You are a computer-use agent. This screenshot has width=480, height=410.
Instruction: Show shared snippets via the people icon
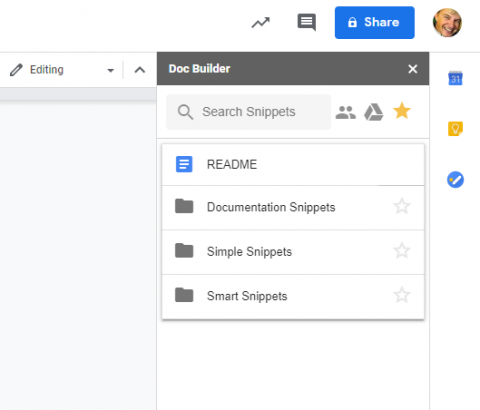click(x=346, y=112)
